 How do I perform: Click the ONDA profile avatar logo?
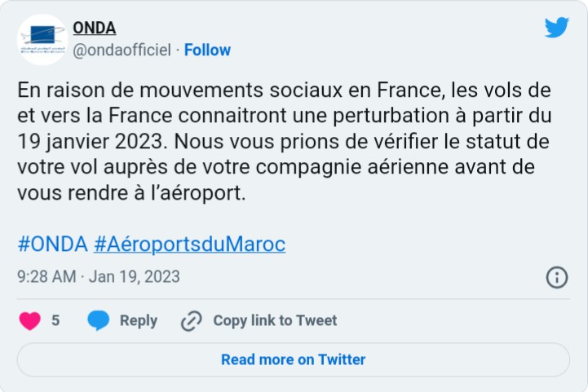(42, 39)
